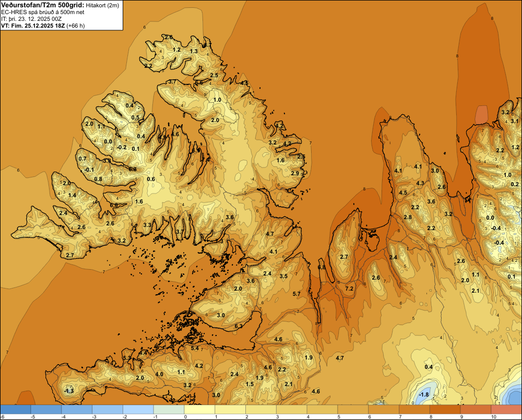Click the '-0.2' temperature value on map
Viewport: 522px width, 420px height.
122,147
